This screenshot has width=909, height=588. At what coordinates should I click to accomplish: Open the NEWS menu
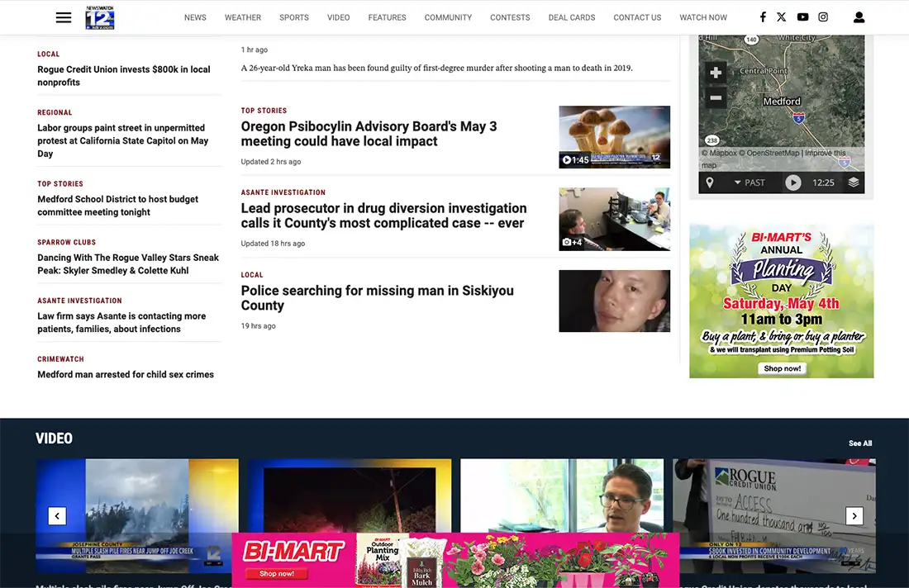[x=195, y=17]
